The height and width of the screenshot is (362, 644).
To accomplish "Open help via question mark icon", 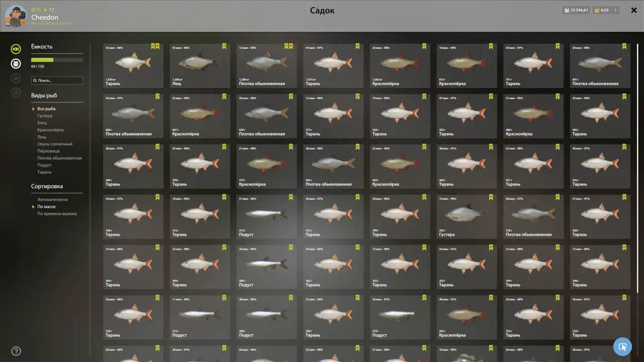I will (x=16, y=351).
